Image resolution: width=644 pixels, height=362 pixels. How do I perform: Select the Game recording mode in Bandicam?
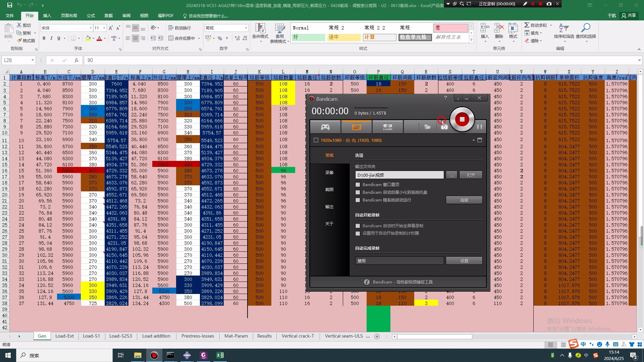click(325, 126)
